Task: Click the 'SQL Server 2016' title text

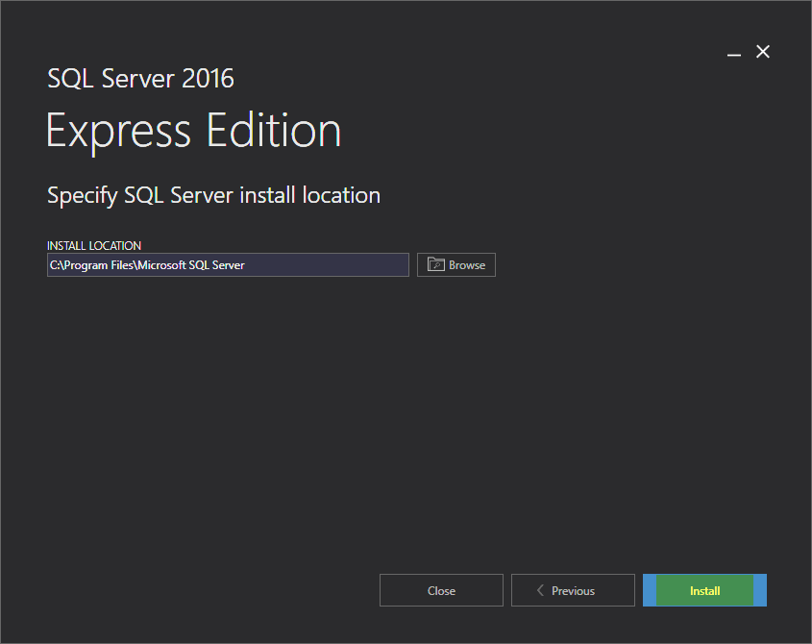Action: (x=141, y=79)
